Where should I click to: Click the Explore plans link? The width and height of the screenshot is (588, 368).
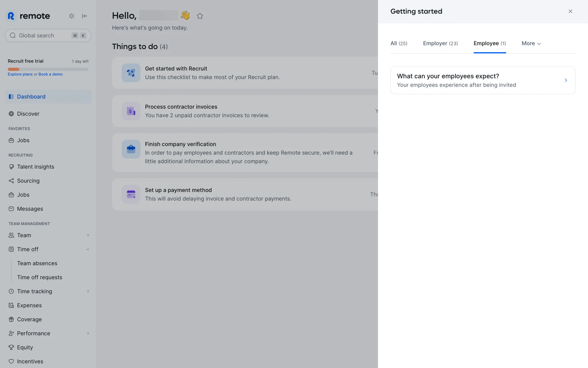[20, 74]
